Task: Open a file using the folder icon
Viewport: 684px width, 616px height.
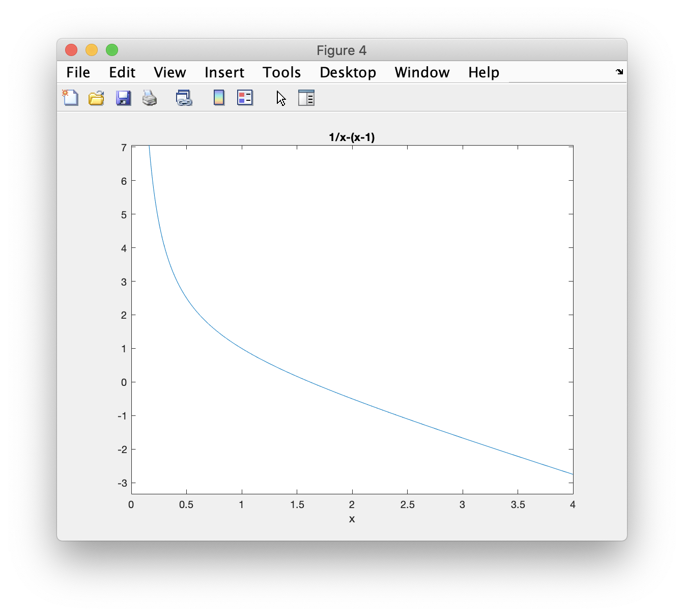Action: [96, 98]
